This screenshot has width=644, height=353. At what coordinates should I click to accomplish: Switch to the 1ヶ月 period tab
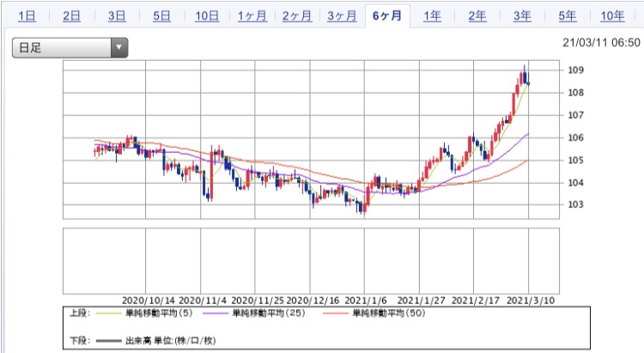(252, 16)
